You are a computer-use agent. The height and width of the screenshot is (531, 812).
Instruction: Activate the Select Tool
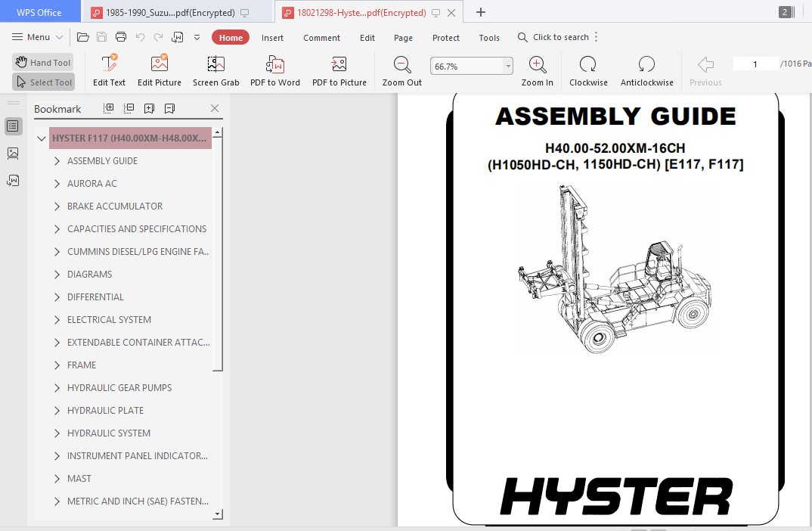[44, 82]
